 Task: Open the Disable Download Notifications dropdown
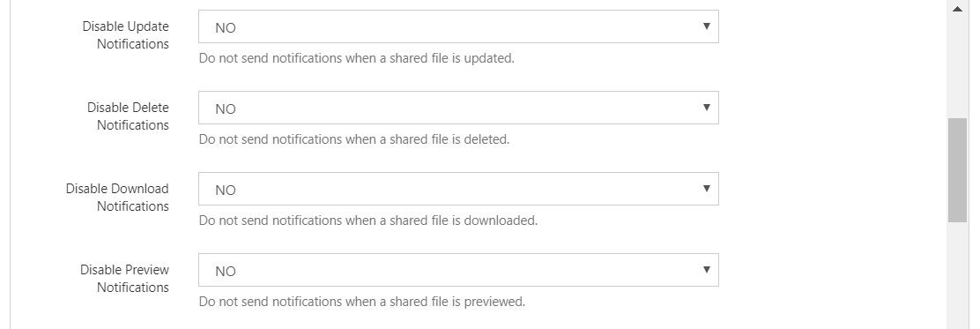[x=458, y=189]
